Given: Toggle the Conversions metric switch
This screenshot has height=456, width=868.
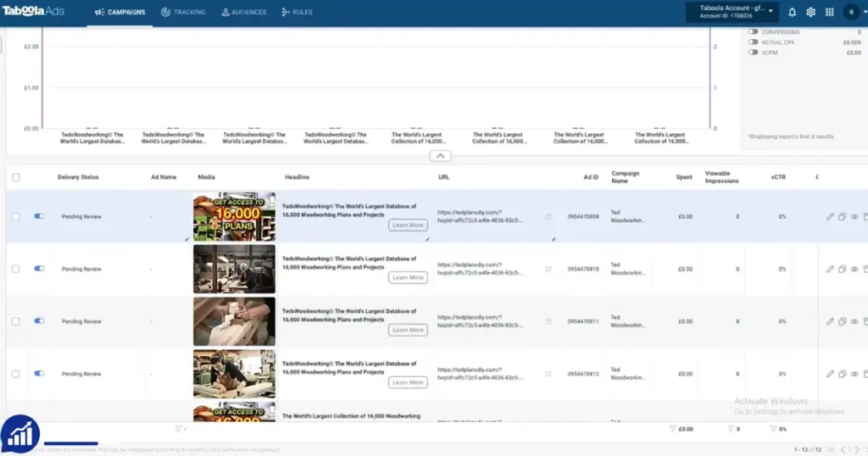Looking at the screenshot, I should (753, 31).
